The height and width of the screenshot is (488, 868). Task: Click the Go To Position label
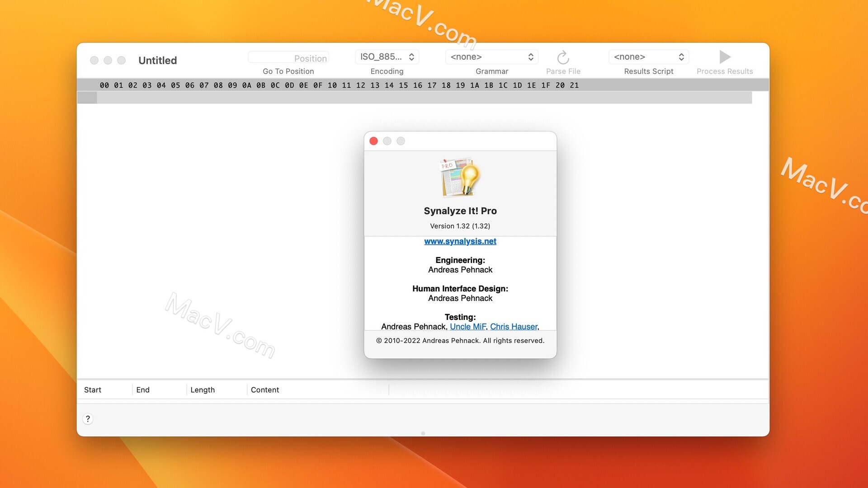tap(288, 71)
